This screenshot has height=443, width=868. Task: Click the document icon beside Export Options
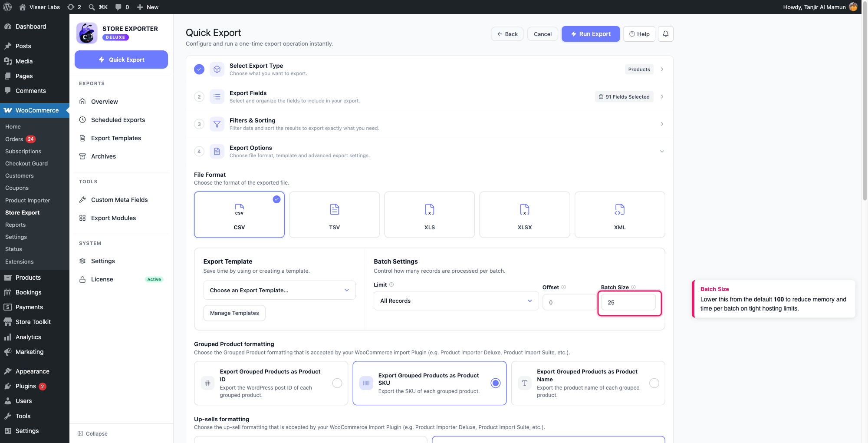click(217, 151)
